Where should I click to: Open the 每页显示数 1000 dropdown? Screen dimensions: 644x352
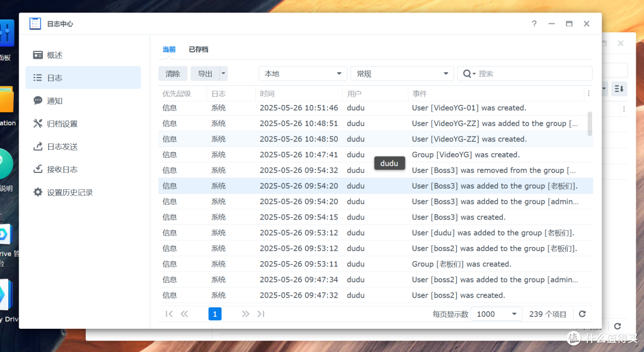point(496,314)
